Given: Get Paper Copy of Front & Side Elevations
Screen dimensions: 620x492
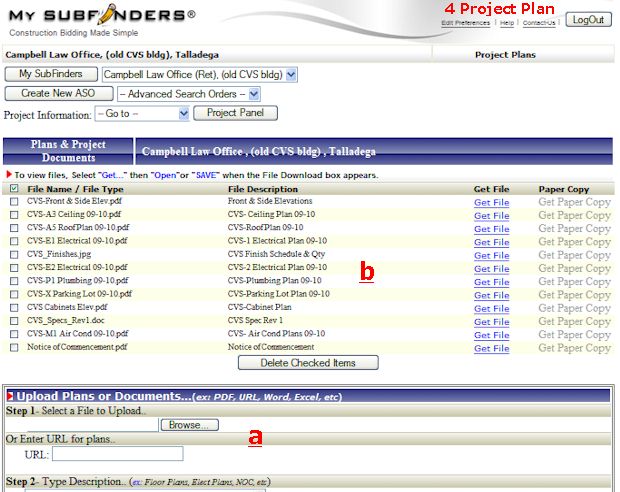Looking at the screenshot, I should click(x=575, y=202).
